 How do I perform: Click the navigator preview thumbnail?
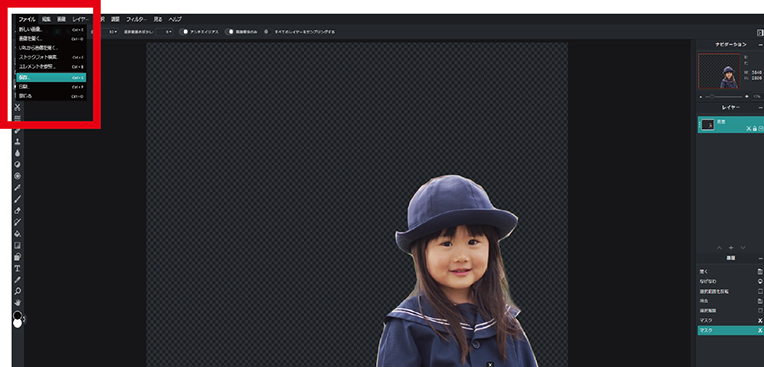[x=719, y=71]
